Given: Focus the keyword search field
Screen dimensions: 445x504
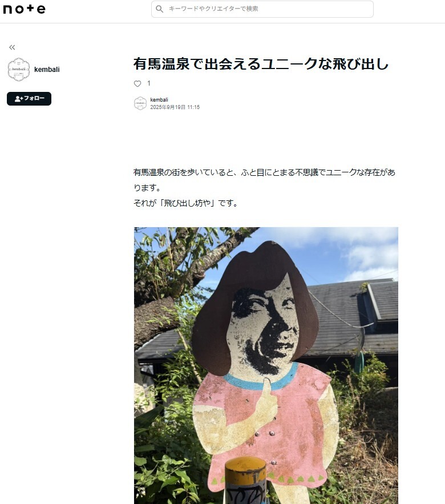Looking at the screenshot, I should 262,9.
